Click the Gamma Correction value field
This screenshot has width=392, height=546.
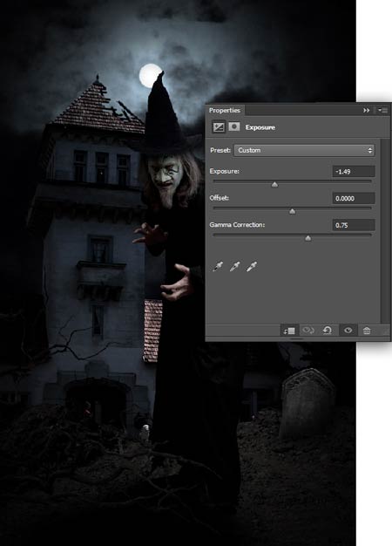[x=354, y=225]
